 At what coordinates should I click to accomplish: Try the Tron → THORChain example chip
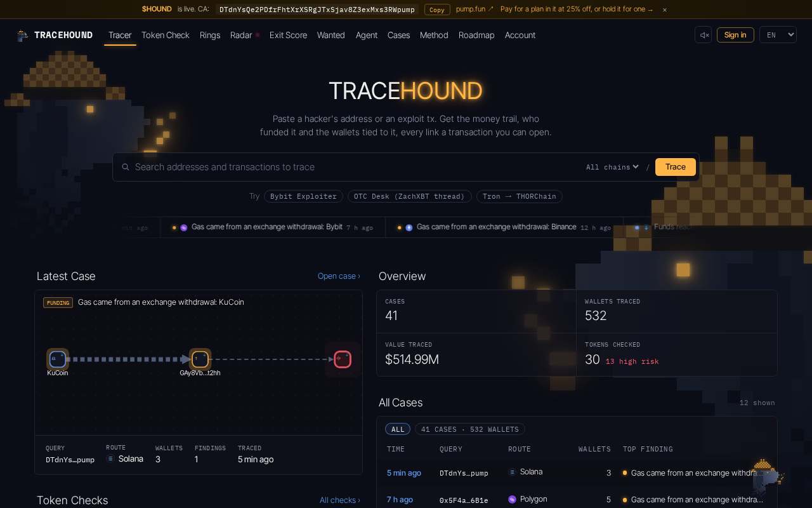point(520,196)
